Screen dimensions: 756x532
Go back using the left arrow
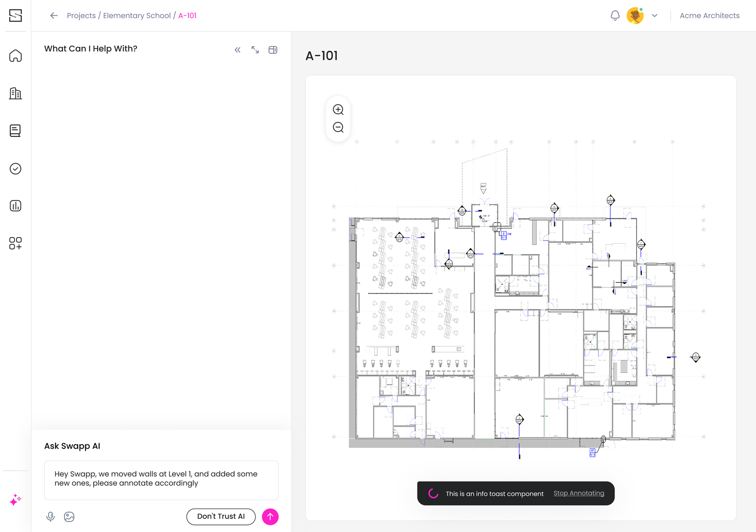(54, 15)
